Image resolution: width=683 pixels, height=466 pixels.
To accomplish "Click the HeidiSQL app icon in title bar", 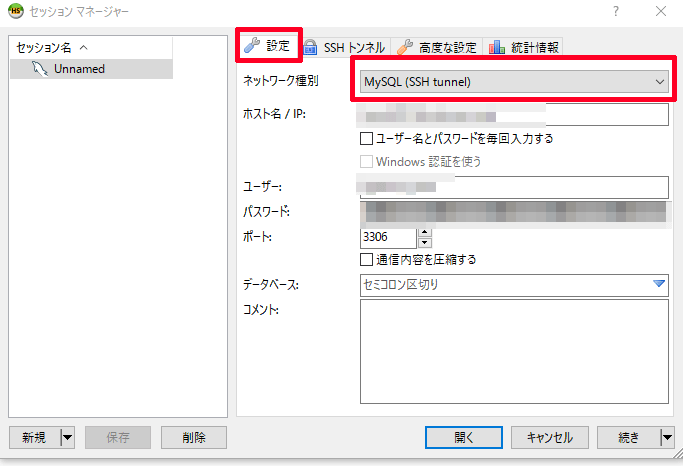I will point(16,10).
